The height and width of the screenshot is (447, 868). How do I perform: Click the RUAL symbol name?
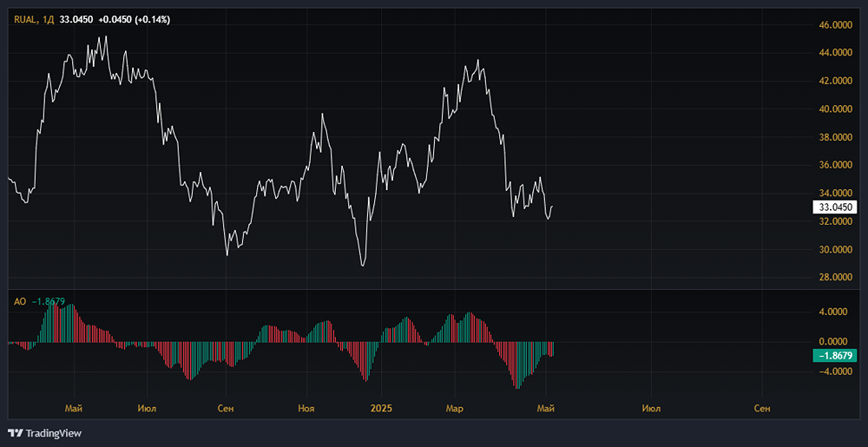coord(27,18)
